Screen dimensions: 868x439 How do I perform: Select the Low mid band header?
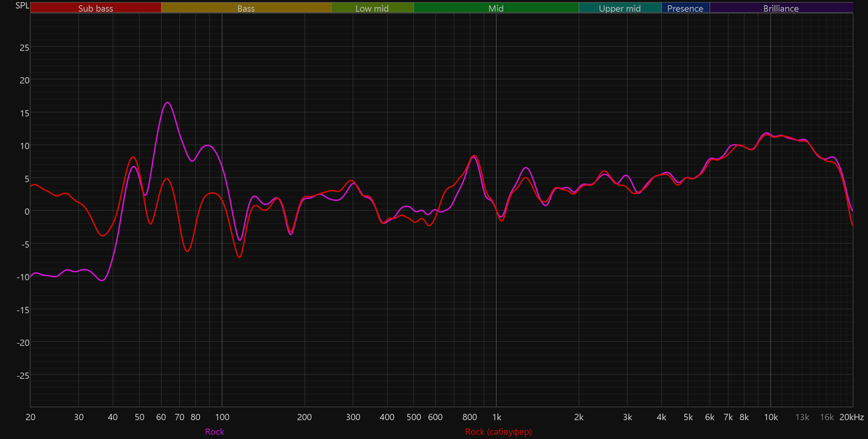[373, 8]
